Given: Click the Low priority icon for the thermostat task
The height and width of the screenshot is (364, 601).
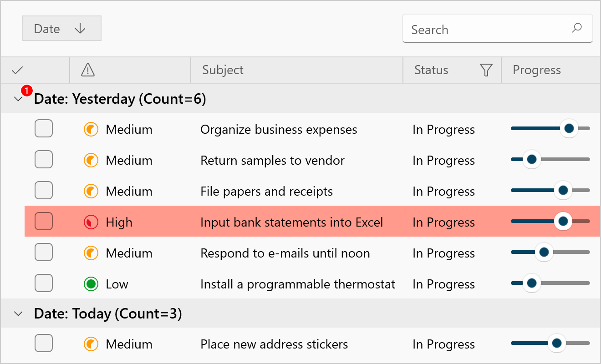Looking at the screenshot, I should coord(91,283).
